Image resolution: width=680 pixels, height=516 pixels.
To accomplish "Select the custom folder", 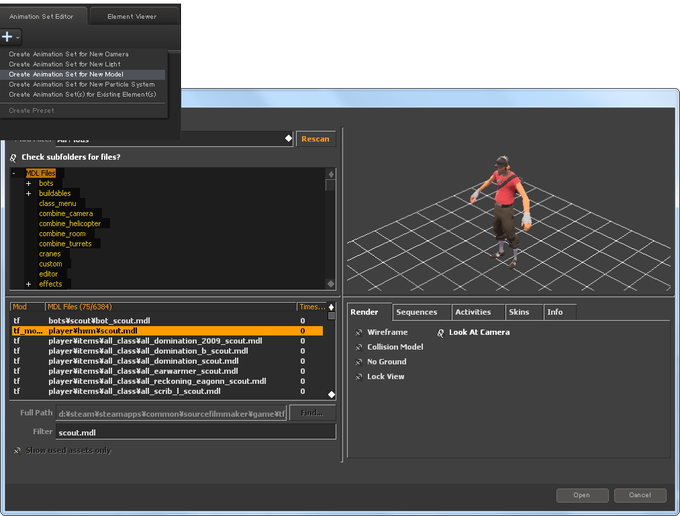I will (x=50, y=264).
